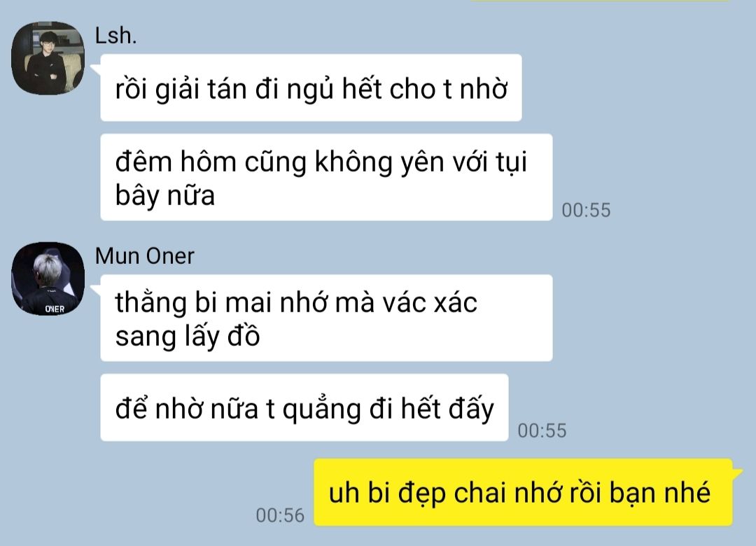The image size is (756, 546).
Task: Click the word 'quẳng' in Mun Oner's message
Action: (321, 409)
